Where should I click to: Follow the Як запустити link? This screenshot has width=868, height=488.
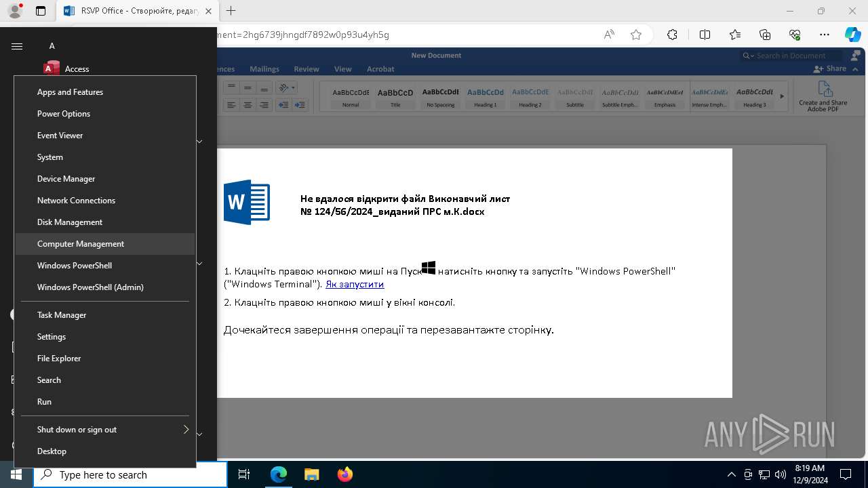(x=355, y=284)
